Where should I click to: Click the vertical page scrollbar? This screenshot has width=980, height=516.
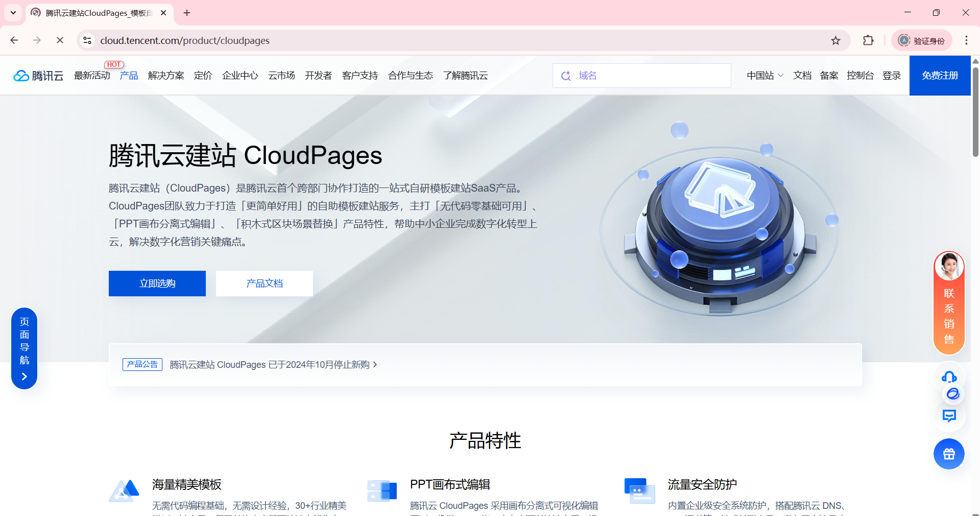[975, 112]
